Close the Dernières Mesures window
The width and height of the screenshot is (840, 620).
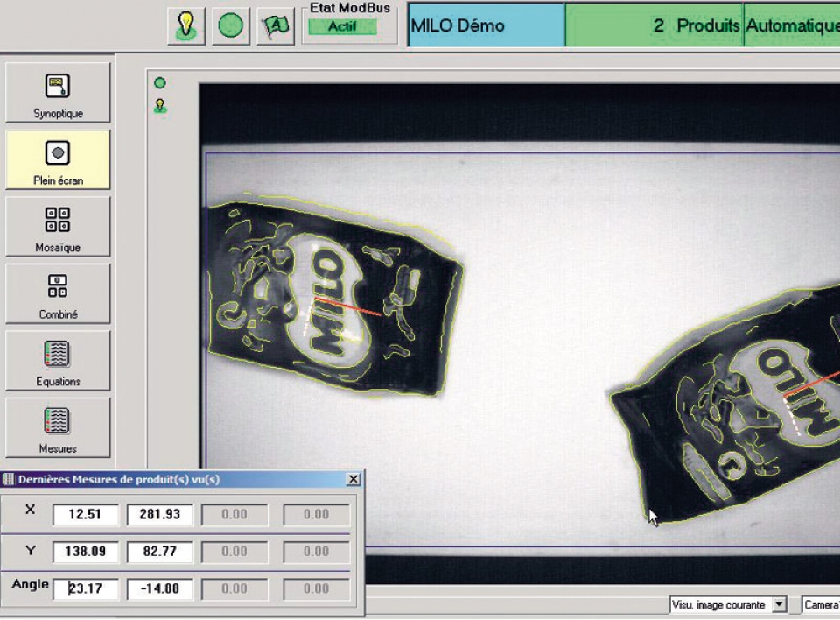pos(353,479)
